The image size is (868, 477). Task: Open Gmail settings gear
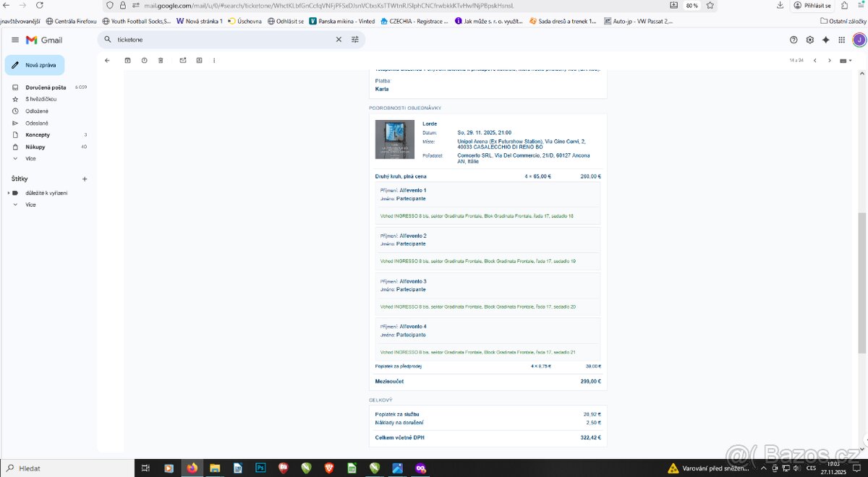[810, 40]
